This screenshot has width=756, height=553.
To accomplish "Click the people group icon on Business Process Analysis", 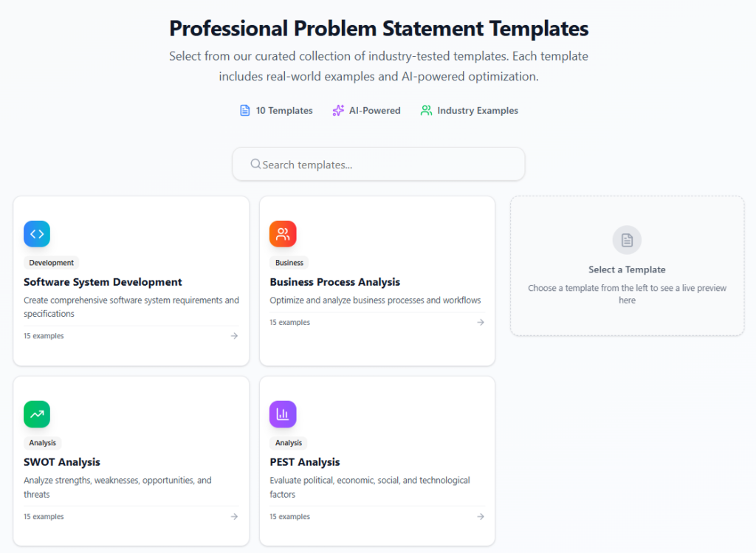I will click(x=283, y=233).
